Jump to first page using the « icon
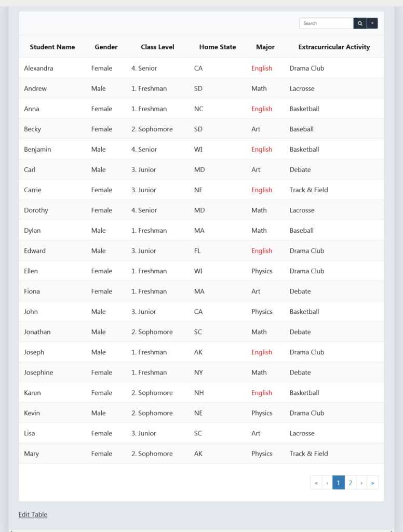This screenshot has width=403, height=532. coord(316,482)
